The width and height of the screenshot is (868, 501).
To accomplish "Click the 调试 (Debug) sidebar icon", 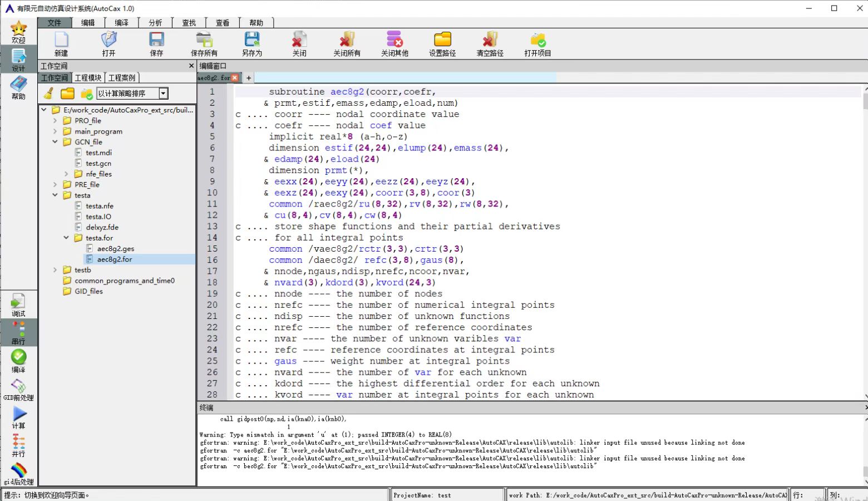I will 18,302.
